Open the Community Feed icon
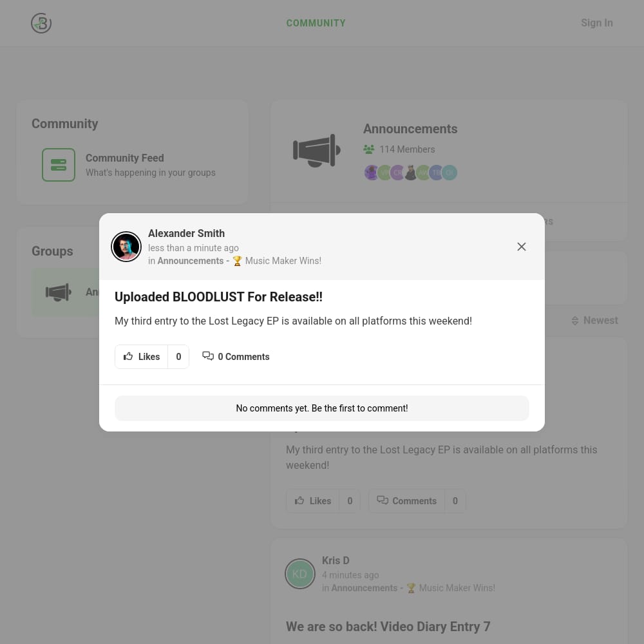 (x=59, y=165)
